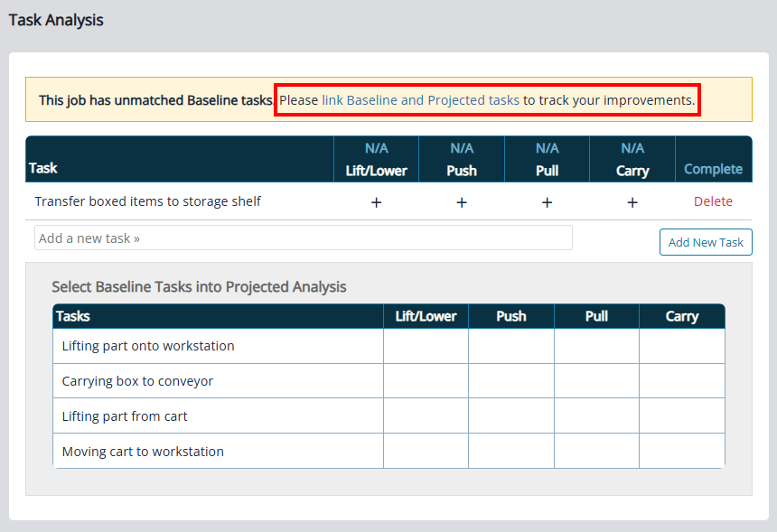Select Pull cell for Lifting part from cart

596,416
